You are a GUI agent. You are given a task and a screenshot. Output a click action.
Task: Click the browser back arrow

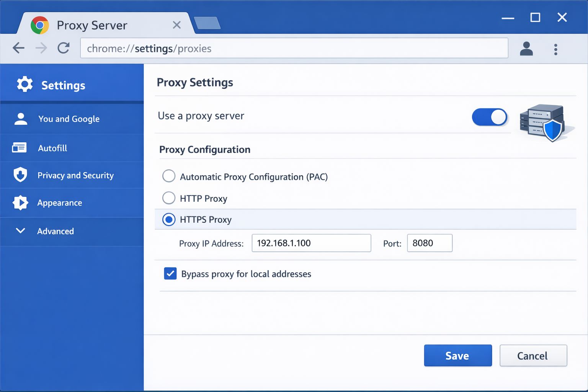point(18,48)
